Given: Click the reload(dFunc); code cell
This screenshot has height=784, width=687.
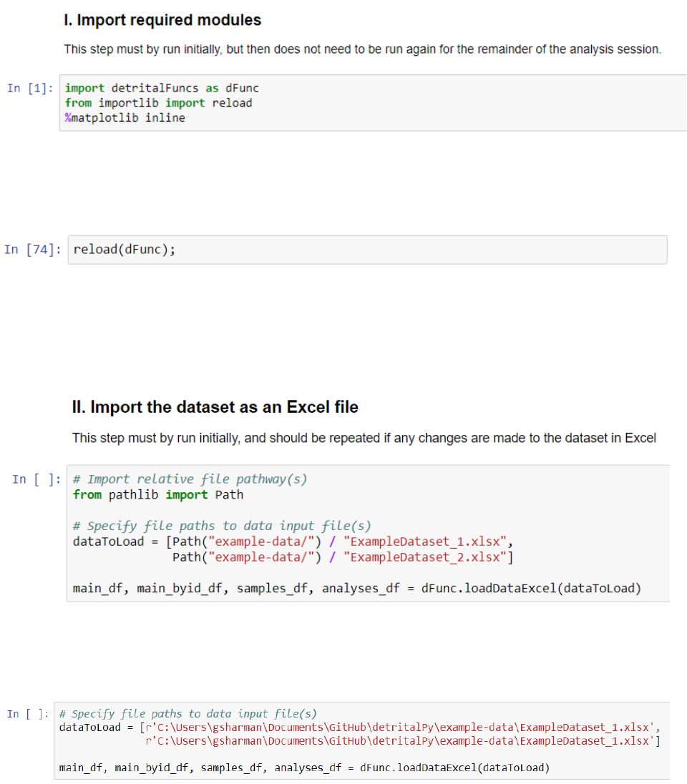Looking at the screenshot, I should [367, 250].
